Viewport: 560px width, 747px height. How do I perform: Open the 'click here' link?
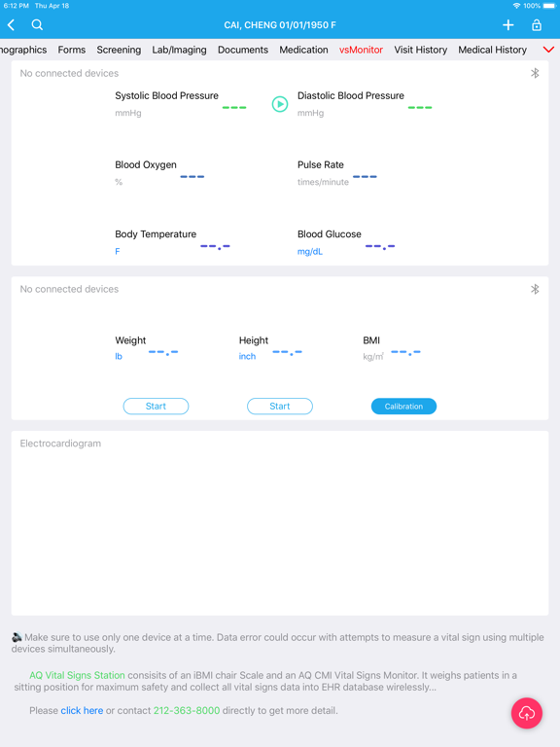tap(82, 710)
